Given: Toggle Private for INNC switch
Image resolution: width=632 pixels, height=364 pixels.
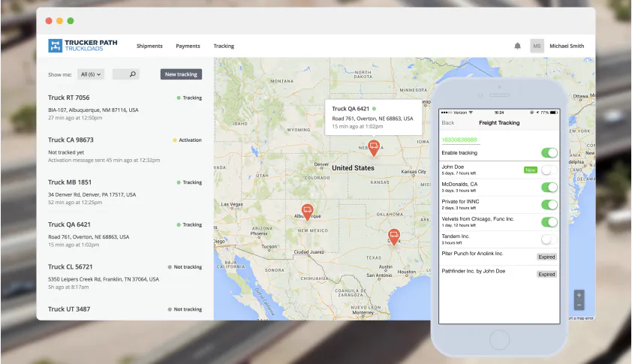Looking at the screenshot, I should [x=549, y=205].
